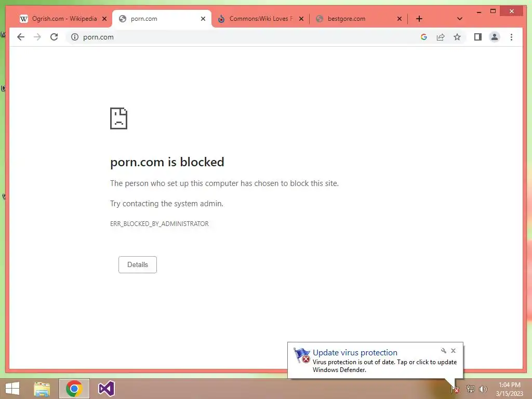532x399 pixels.
Task: Click 'Try contacting the system admin.' text
Action: tap(167, 204)
